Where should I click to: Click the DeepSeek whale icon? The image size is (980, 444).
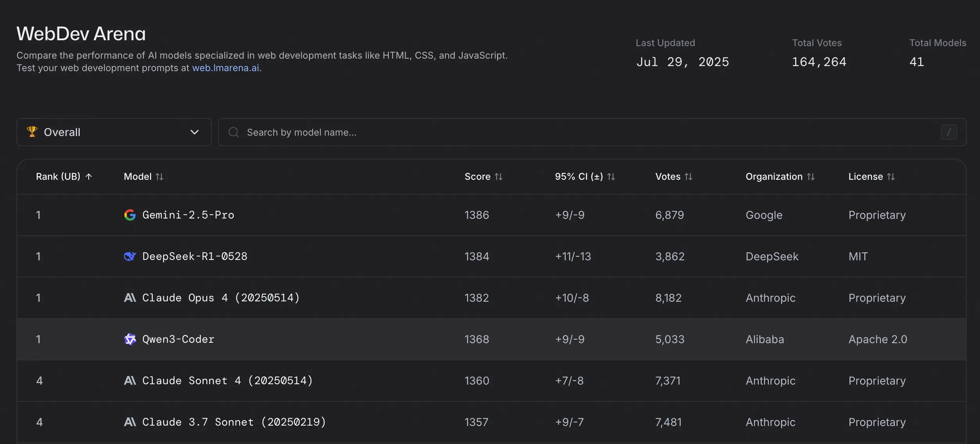(130, 256)
